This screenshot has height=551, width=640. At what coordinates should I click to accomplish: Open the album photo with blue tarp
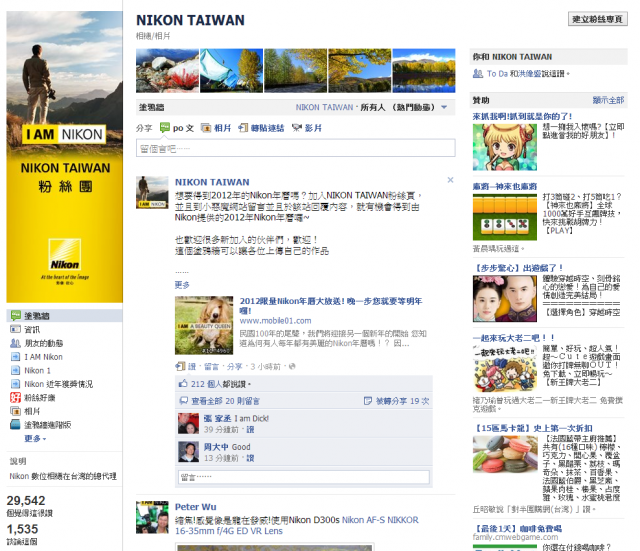(231, 71)
